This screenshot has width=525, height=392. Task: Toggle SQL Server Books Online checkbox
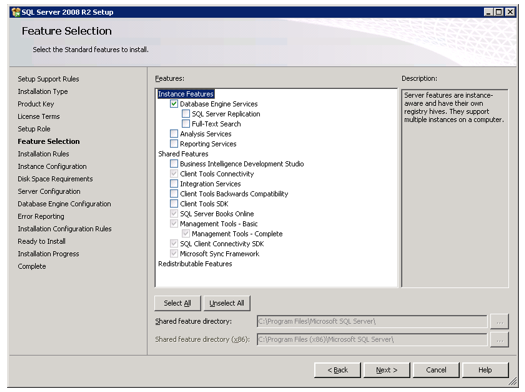(174, 214)
